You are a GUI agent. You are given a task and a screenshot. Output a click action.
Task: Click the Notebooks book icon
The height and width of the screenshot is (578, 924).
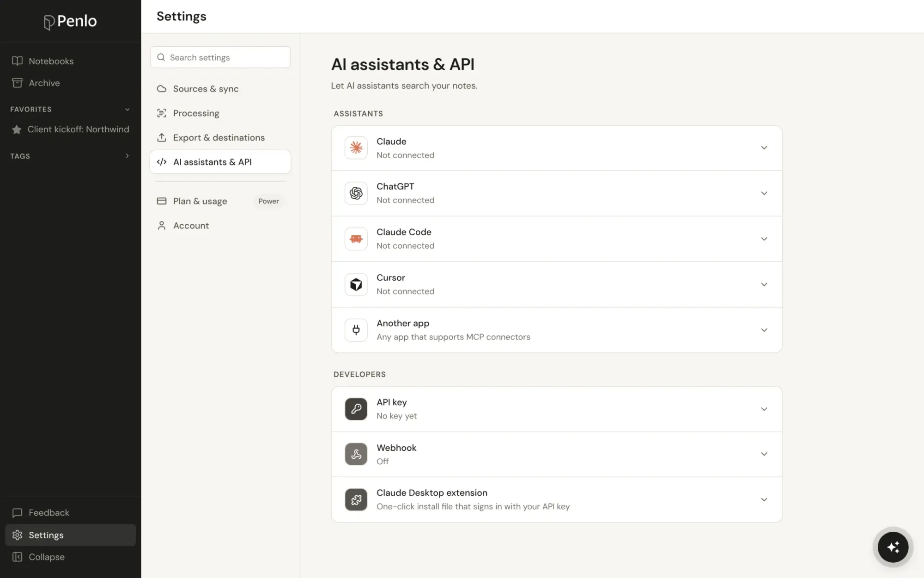point(17,61)
